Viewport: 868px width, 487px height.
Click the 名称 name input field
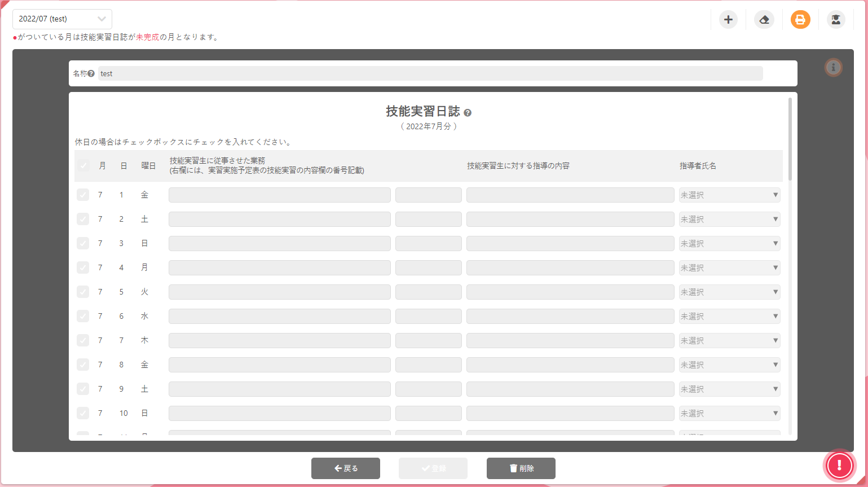(x=430, y=74)
